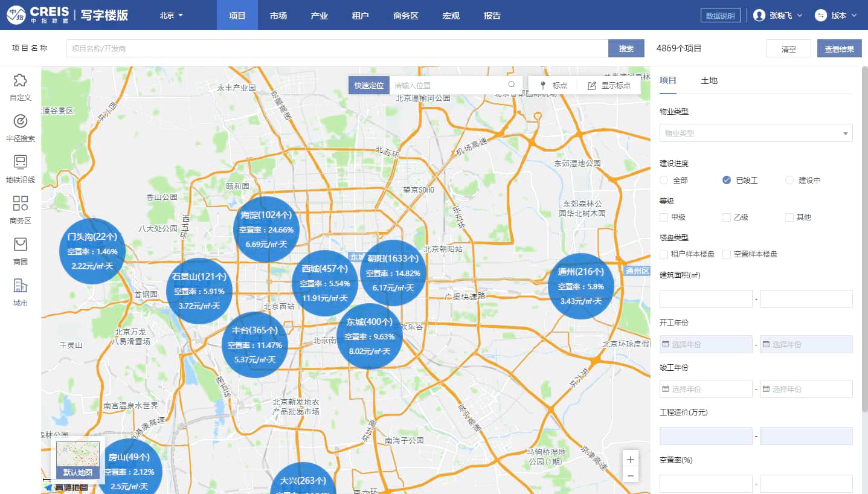Switch to the 项目 top nav tab

tap(237, 15)
